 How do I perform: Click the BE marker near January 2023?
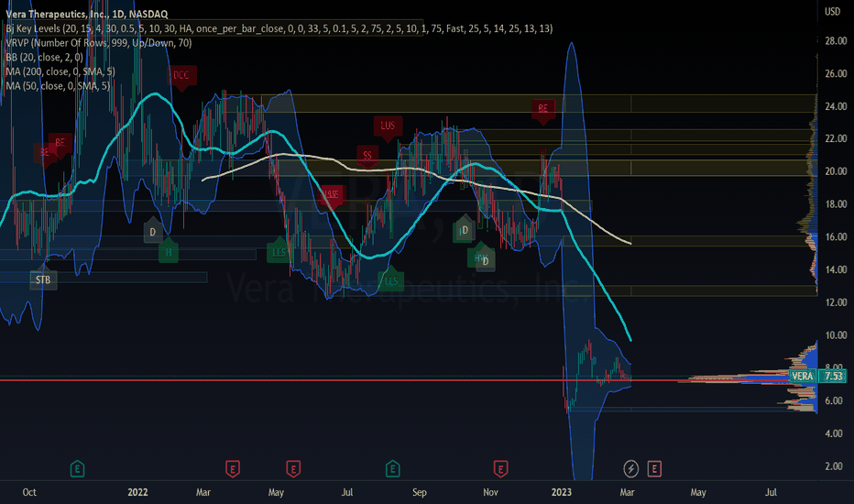pyautogui.click(x=543, y=108)
